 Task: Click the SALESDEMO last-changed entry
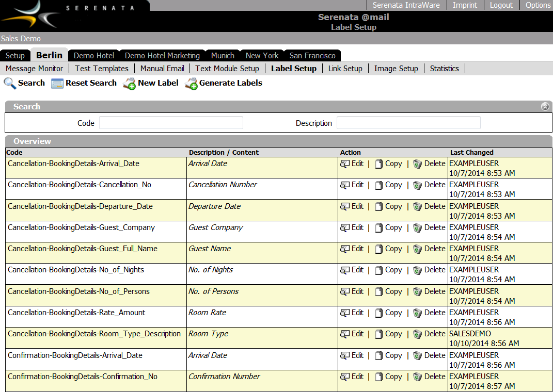coord(470,334)
